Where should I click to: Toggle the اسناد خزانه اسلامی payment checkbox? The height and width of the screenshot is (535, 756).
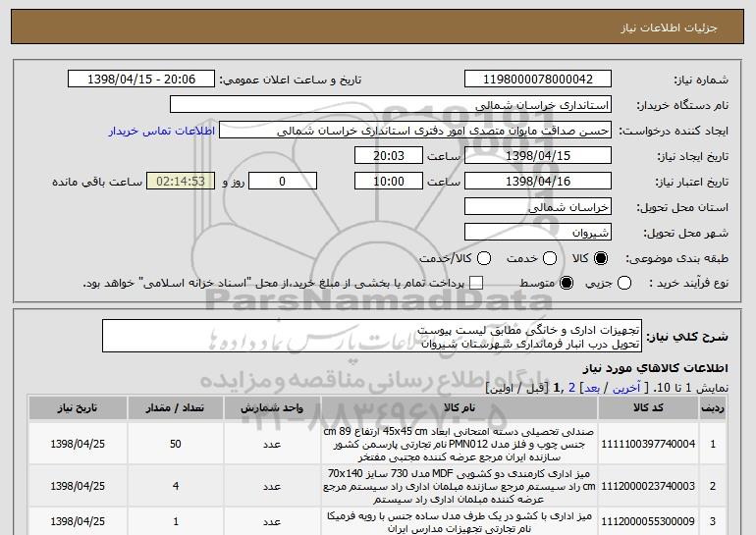coord(476,283)
